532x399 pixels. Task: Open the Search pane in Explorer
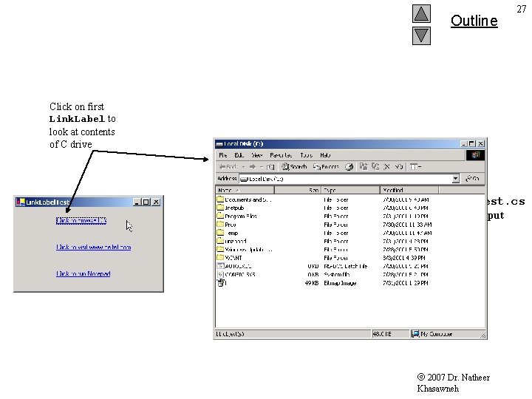(x=294, y=166)
